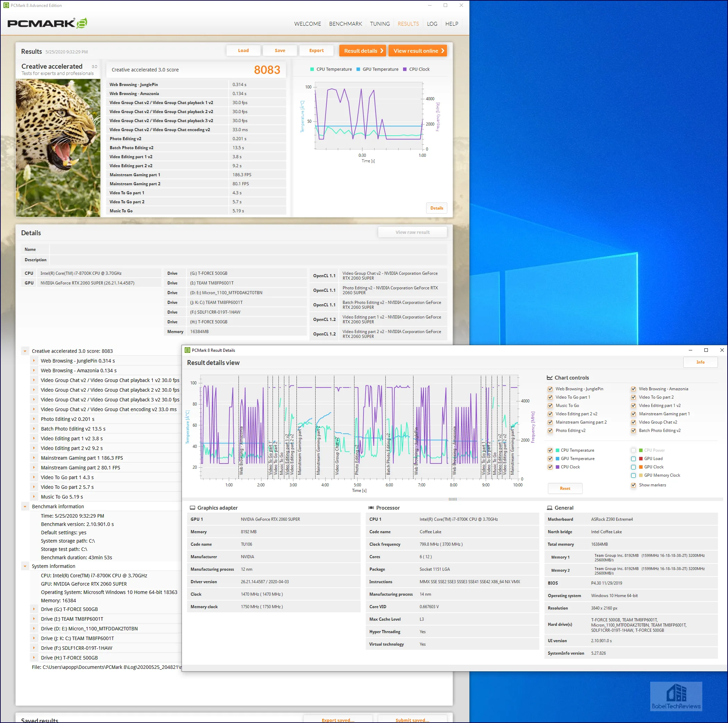728x723 pixels.
Task: Expand Mainstream Gaming part 1 186.3 FPS row
Action: (x=34, y=458)
